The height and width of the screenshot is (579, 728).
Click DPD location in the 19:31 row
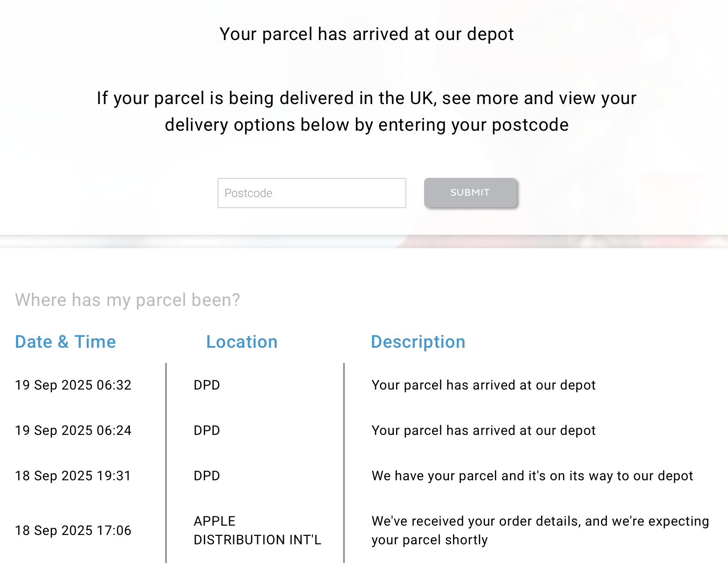point(206,476)
